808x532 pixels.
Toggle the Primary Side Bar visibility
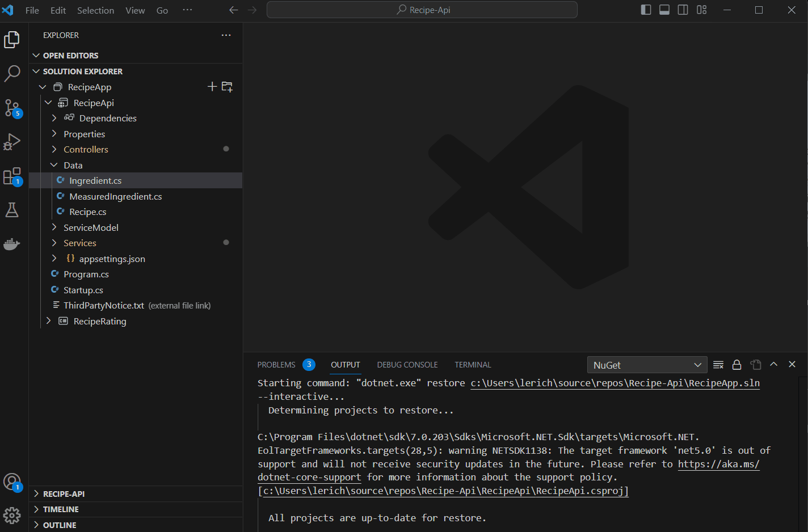click(x=646, y=10)
